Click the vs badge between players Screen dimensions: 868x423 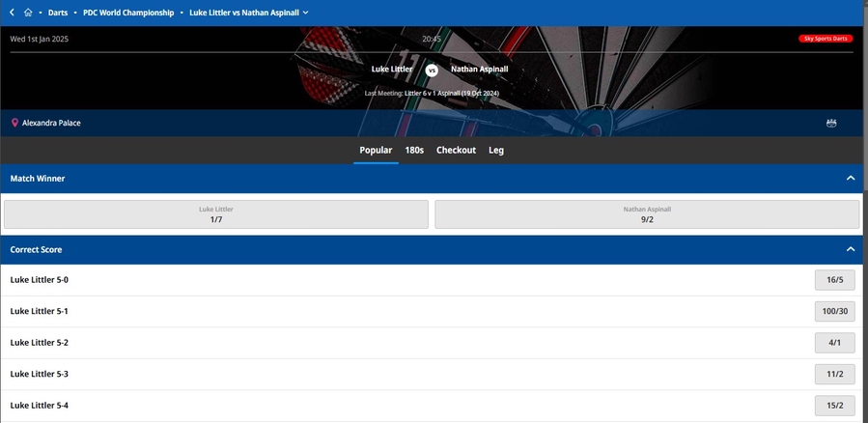pyautogui.click(x=432, y=70)
